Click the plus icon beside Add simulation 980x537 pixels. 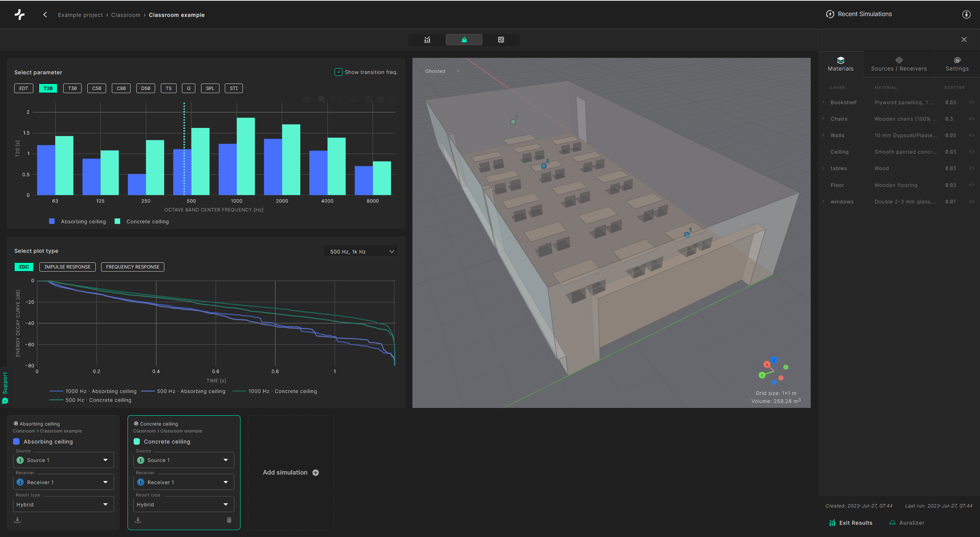[x=316, y=473]
